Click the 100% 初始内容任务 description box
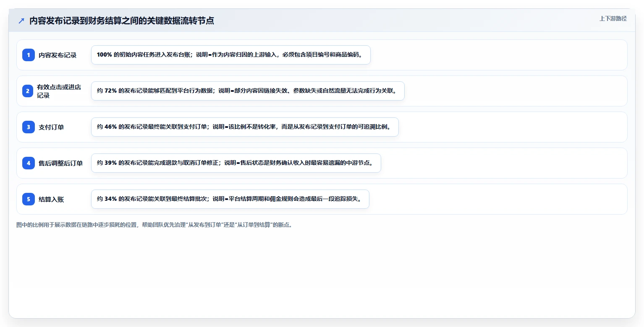This screenshot has width=644, height=327. 231,55
